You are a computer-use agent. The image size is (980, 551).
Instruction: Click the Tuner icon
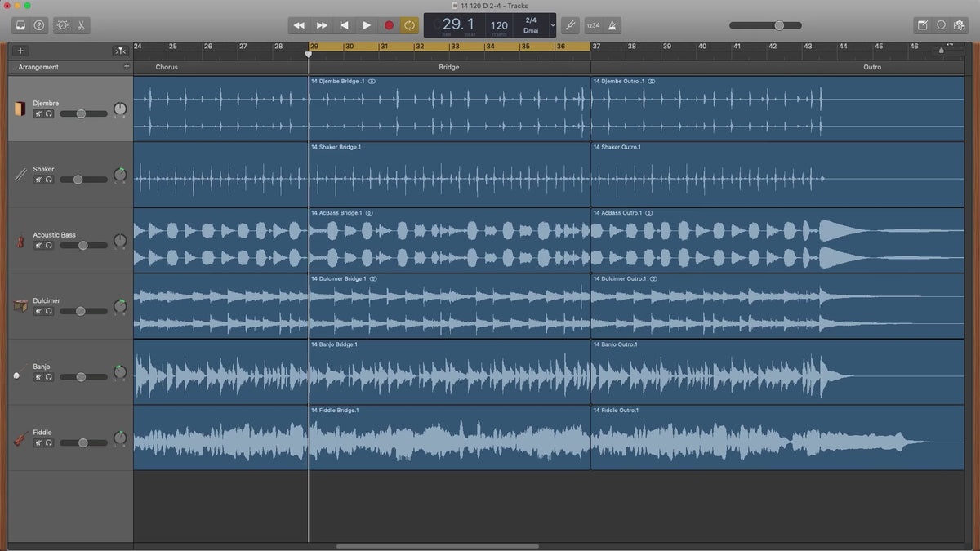[570, 25]
